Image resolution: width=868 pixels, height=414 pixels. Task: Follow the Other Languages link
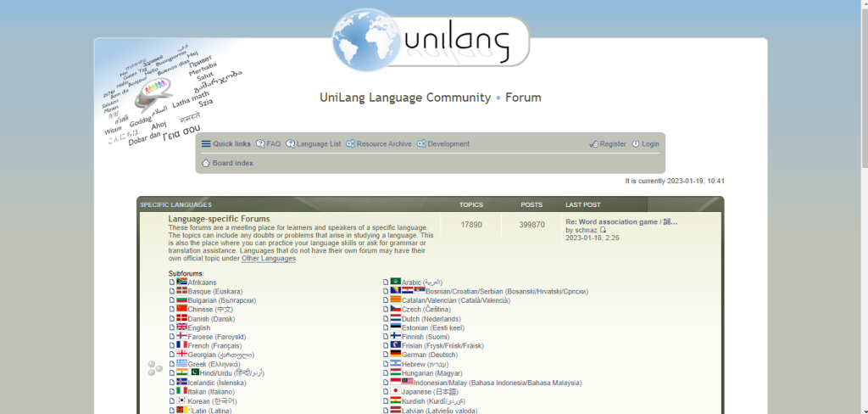269,258
